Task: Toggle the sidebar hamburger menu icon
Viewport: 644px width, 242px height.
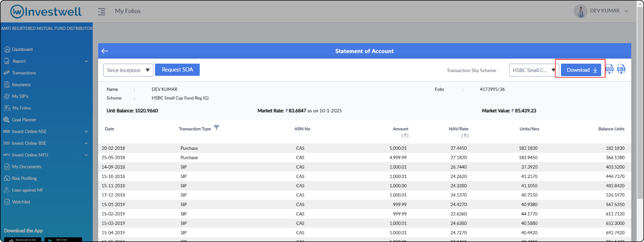Action: coord(101,12)
